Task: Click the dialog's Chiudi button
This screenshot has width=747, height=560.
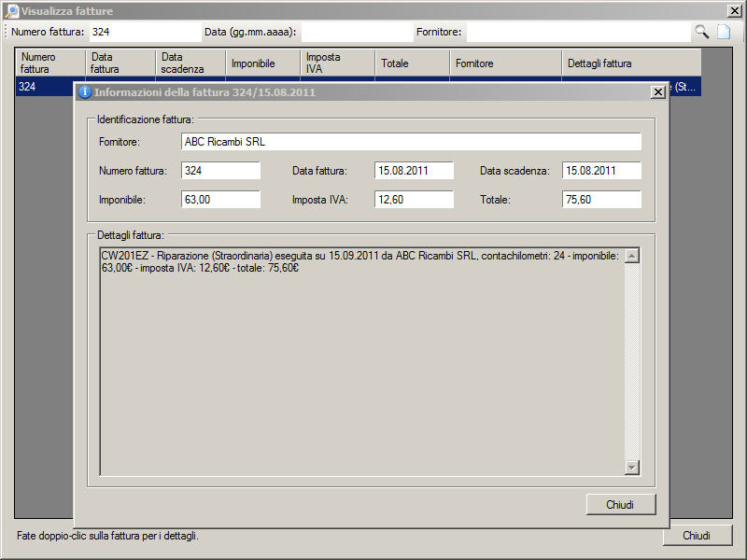Action: click(621, 504)
